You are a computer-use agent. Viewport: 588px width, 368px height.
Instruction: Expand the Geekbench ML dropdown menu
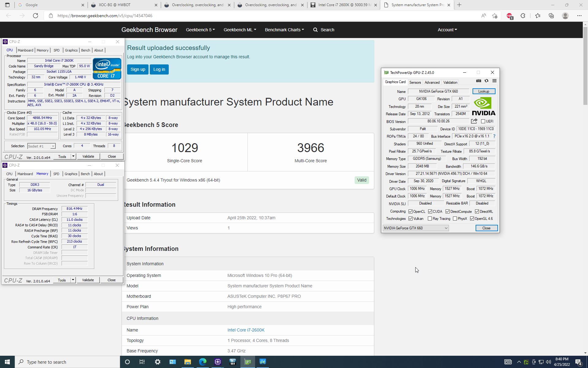[x=240, y=30]
